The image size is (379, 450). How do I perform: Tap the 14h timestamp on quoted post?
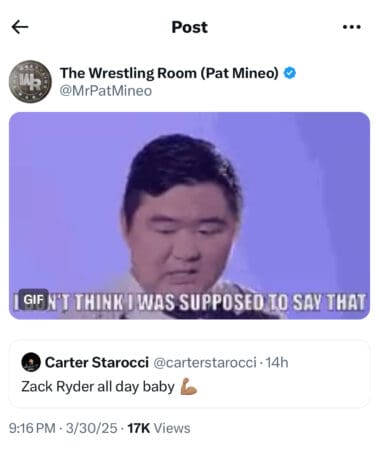tap(277, 362)
